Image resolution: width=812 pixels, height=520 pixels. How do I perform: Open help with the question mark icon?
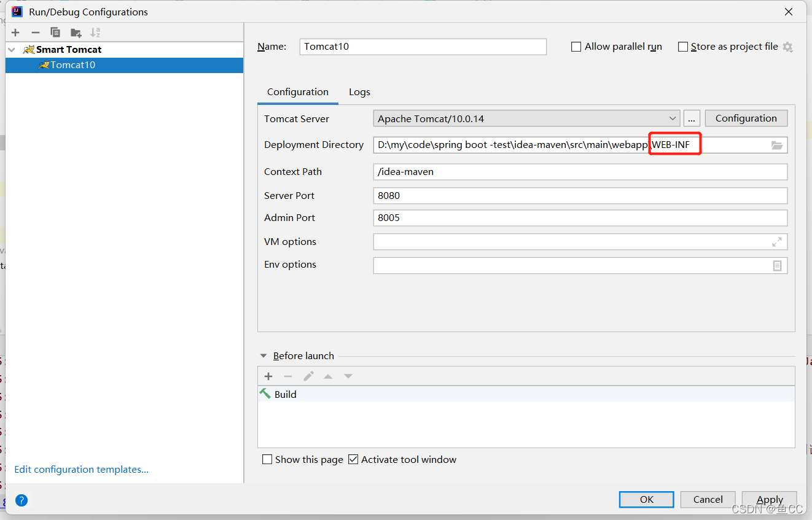pyautogui.click(x=21, y=500)
